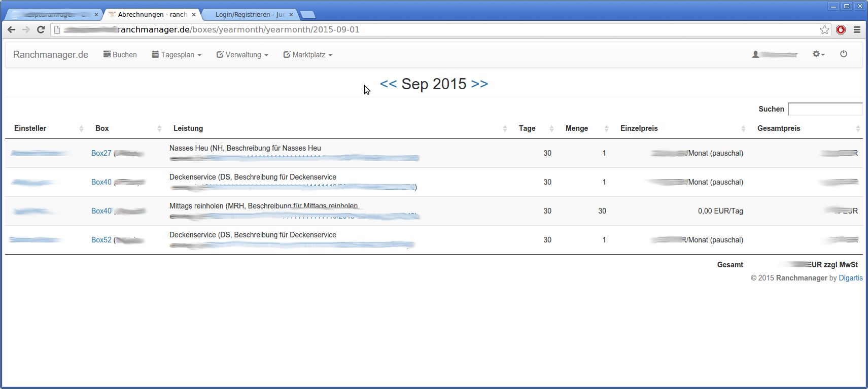Image resolution: width=868 pixels, height=389 pixels.
Task: Sort table by Gesamtpreis column
Action: click(779, 128)
